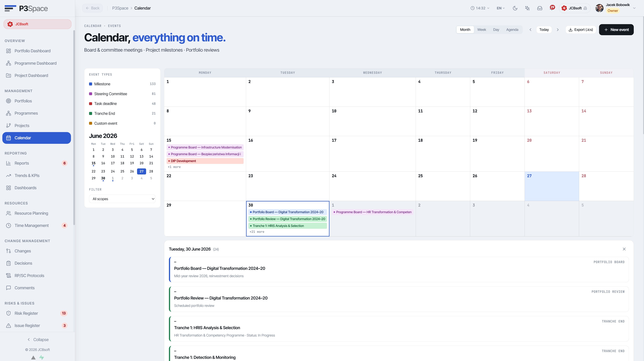Viewport: 644px width, 361px height.
Task: Jump to Today
Action: click(x=544, y=29)
